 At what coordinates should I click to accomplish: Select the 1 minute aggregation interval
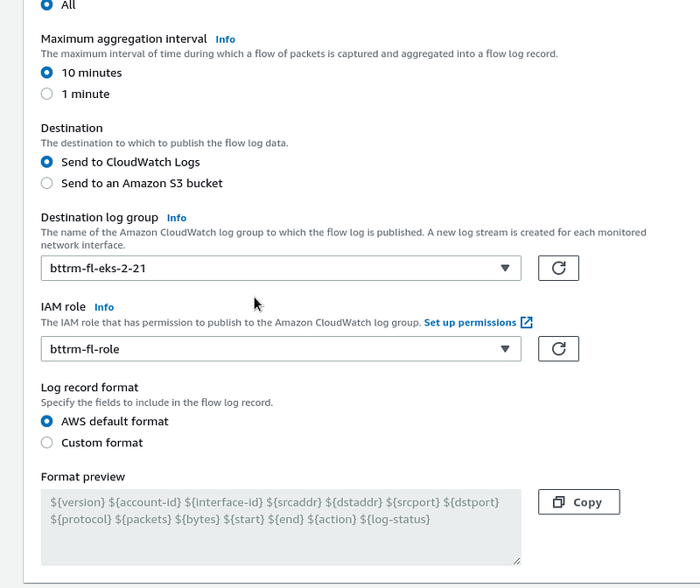tap(47, 94)
